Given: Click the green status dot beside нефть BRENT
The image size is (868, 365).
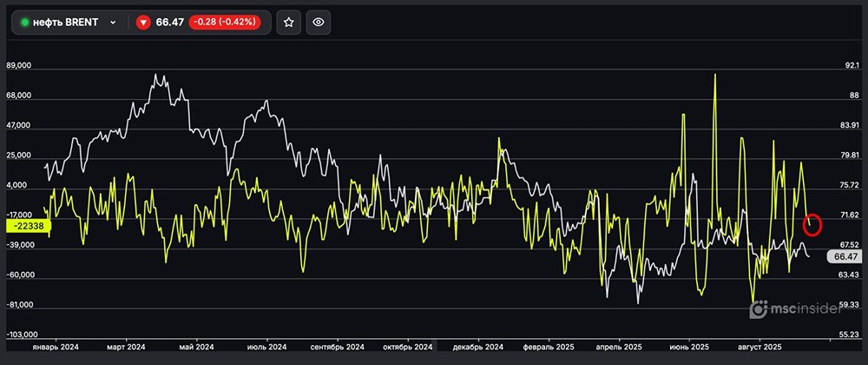Looking at the screenshot, I should coord(25,23).
